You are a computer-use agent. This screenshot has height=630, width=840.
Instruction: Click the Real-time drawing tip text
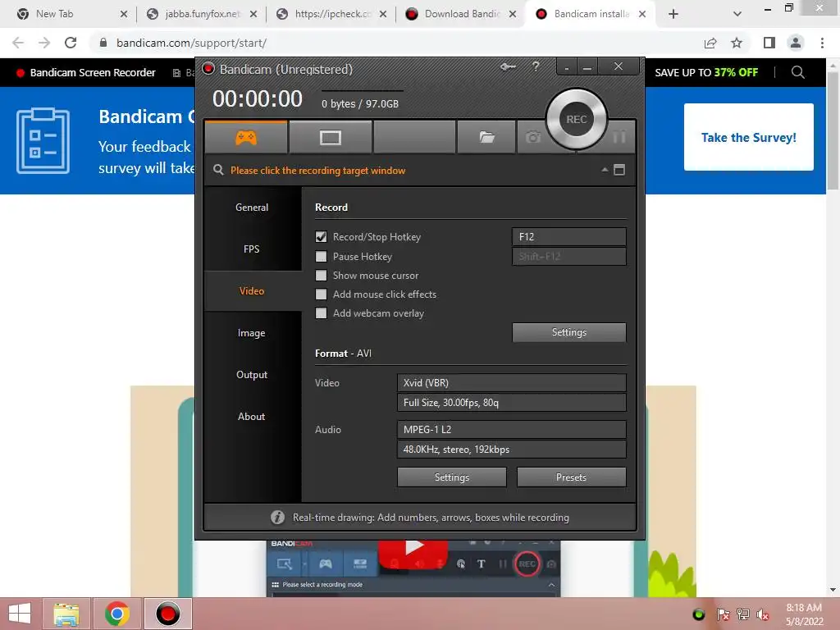coord(431,517)
